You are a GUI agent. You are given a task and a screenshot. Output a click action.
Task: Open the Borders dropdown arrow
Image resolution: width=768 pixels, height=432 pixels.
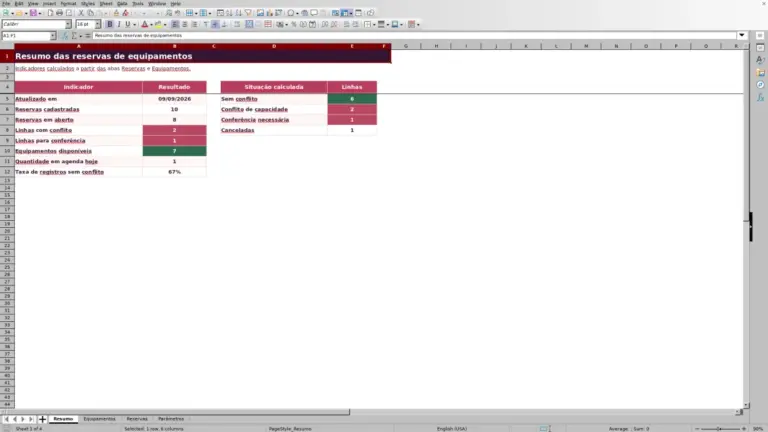pos(374,24)
